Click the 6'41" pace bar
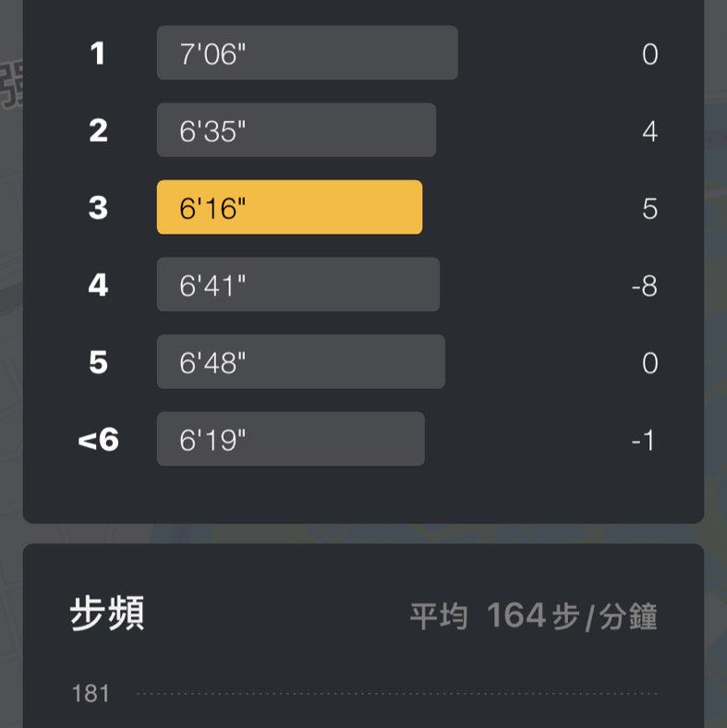This screenshot has height=728, width=727. [x=297, y=285]
